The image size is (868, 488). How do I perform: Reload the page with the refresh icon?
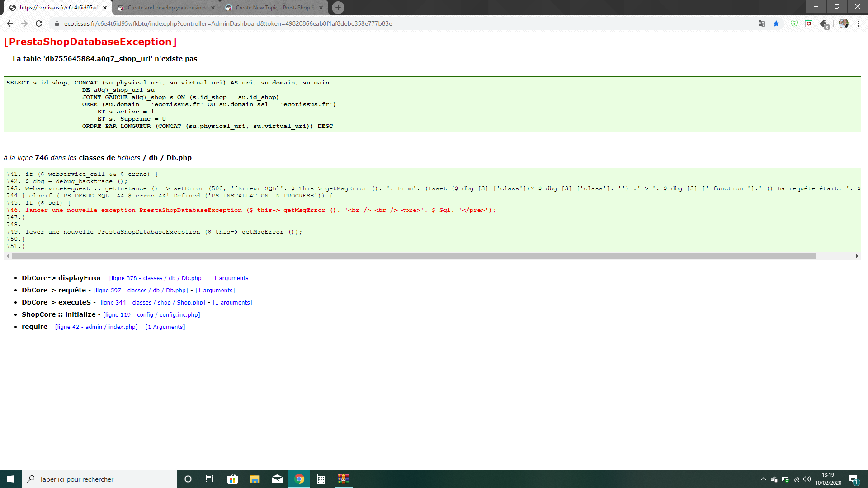point(39,23)
